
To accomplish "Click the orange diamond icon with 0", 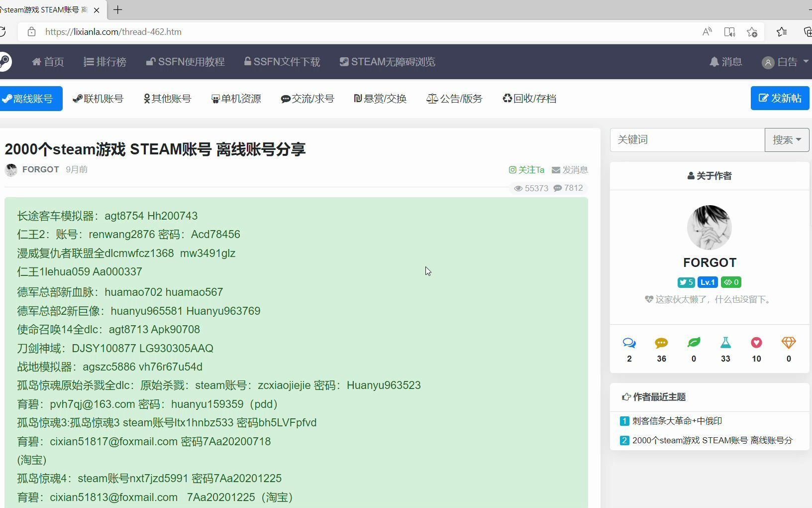I will (x=789, y=343).
